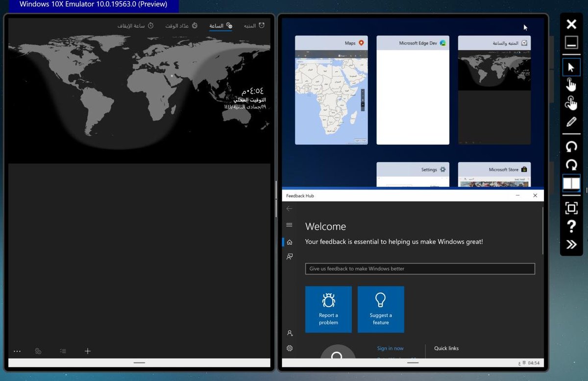Rotate emulator clockwise

click(571, 165)
